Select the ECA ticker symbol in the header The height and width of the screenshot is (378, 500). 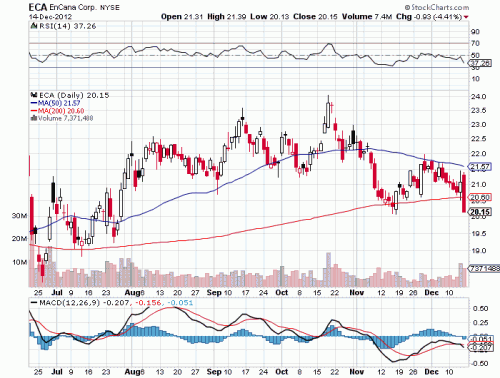coord(38,7)
